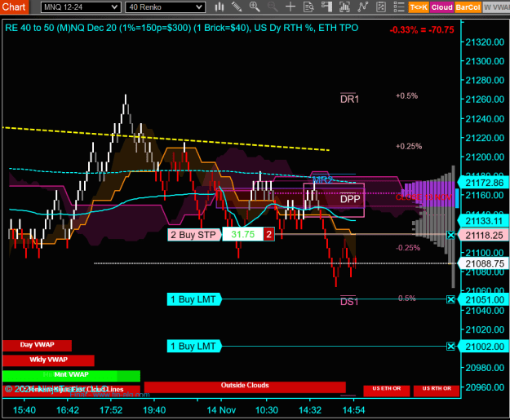
Task: Open the chart style bars icon
Action: tap(220, 7)
